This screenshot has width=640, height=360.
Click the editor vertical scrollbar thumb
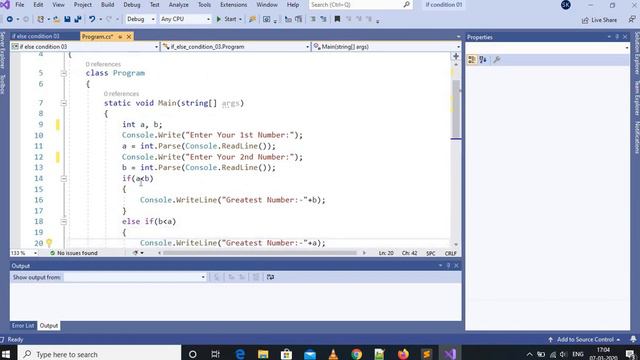pyautogui.click(x=456, y=108)
